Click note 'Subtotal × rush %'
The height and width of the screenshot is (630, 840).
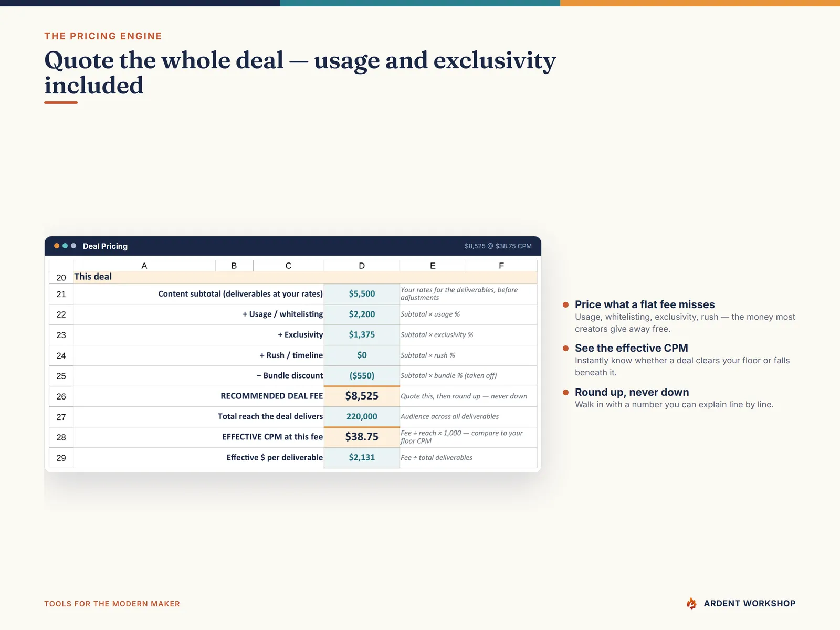(x=428, y=355)
